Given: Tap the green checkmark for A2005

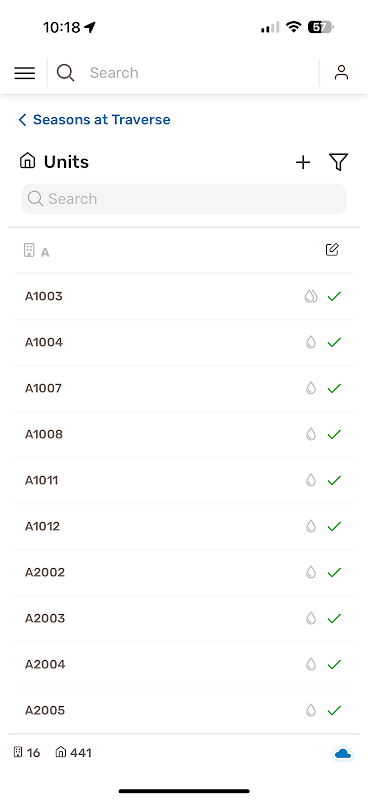Looking at the screenshot, I should (334, 710).
